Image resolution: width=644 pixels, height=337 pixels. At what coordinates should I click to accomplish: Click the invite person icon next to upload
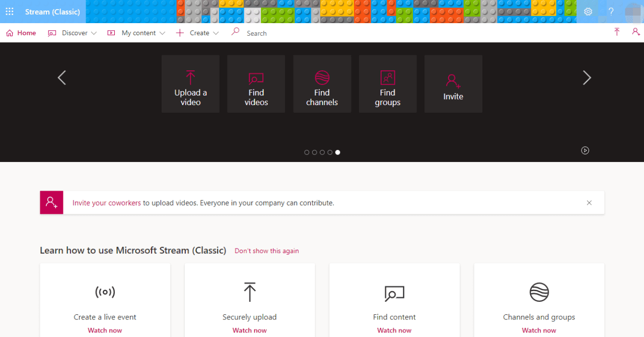pos(635,32)
